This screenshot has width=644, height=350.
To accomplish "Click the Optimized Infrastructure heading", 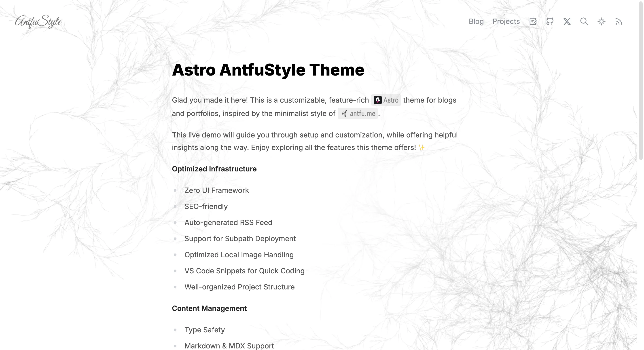I will point(214,169).
